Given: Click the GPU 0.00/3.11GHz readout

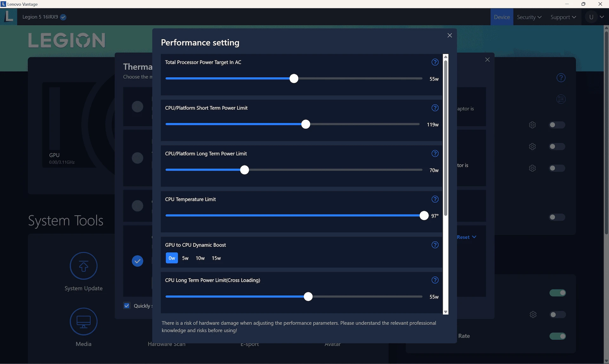Looking at the screenshot, I should click(62, 162).
